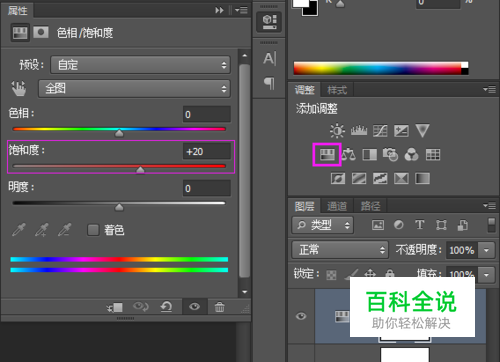Switch to the Channels tab

(x=337, y=206)
